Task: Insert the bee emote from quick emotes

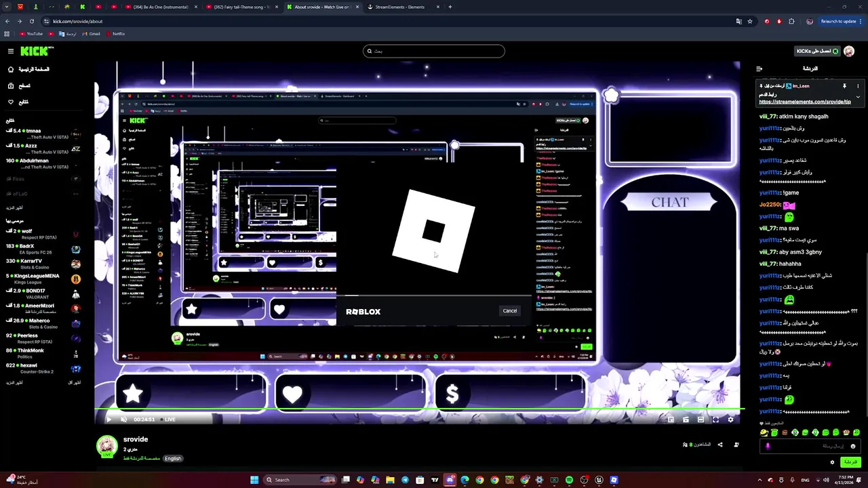Action: (764, 432)
